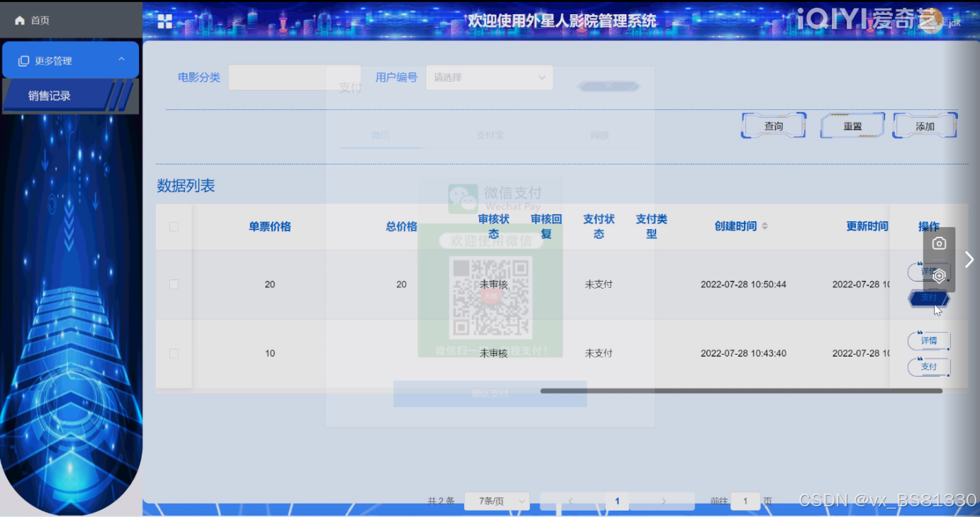This screenshot has width=980, height=517.
Task: Click the timestamp 2022-07-28 10:50:44
Action: 743,284
